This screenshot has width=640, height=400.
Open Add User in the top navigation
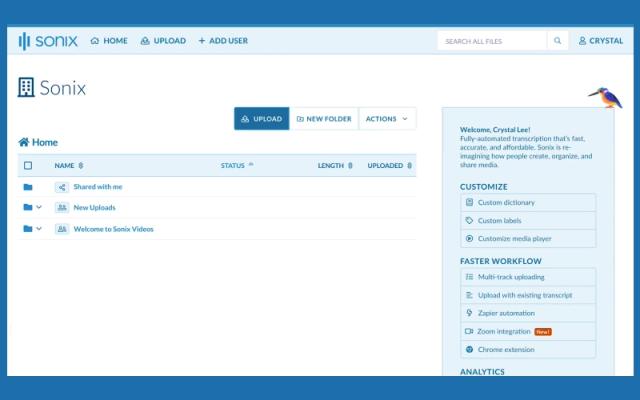223,41
